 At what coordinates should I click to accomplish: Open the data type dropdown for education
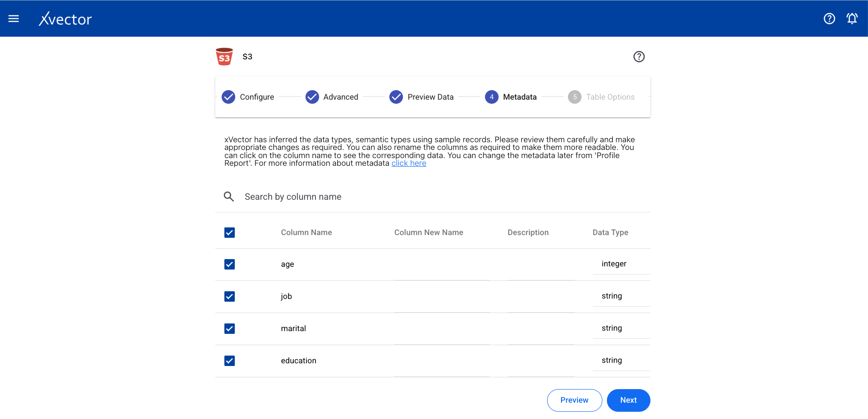pos(621,361)
